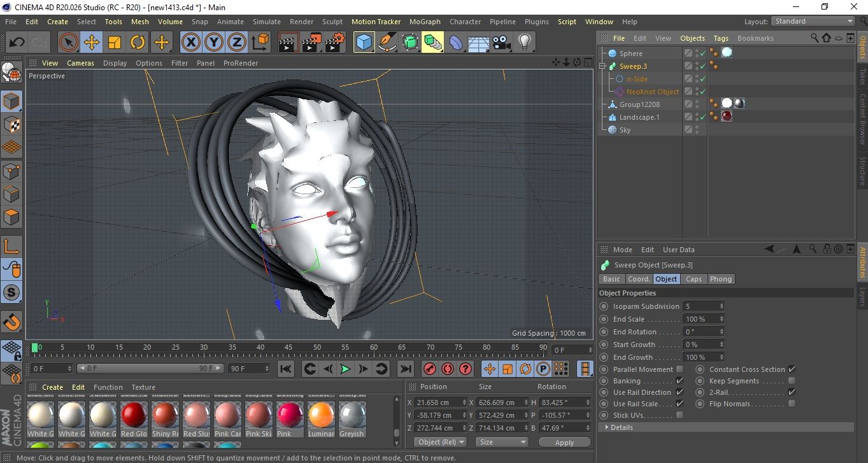
Task: Open the Camera object icon
Action: tap(502, 43)
